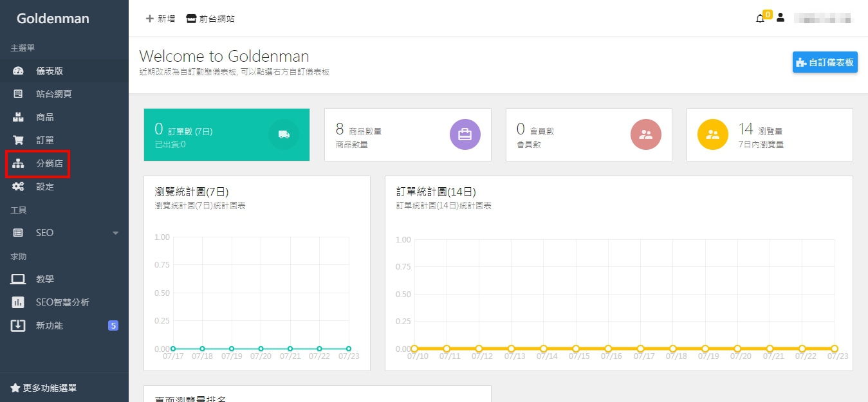Click the truck icon in 訂單數 card

click(x=284, y=134)
